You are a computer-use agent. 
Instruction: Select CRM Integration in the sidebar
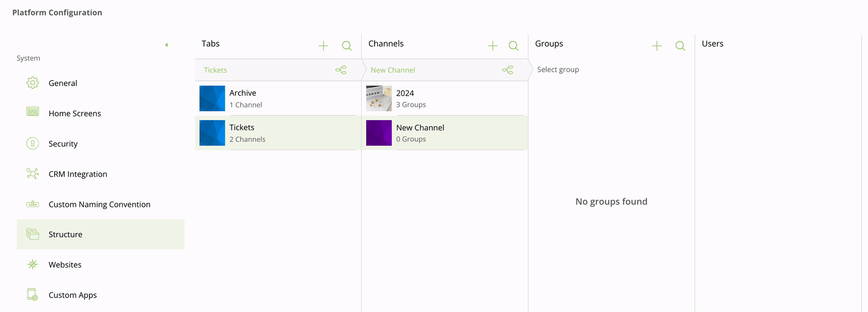click(x=78, y=174)
